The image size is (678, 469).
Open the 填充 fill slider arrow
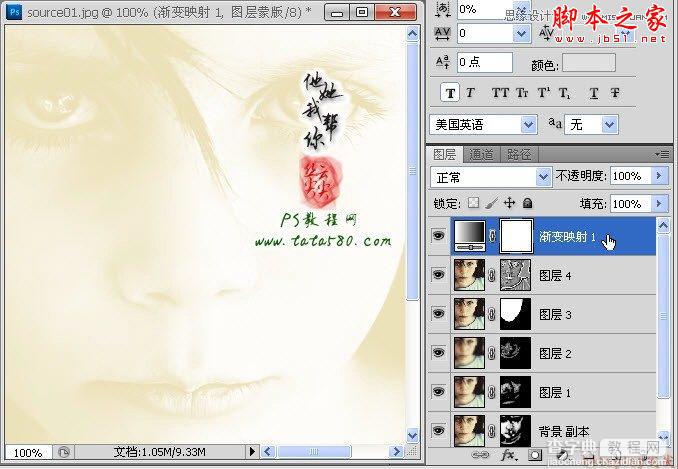(x=659, y=203)
